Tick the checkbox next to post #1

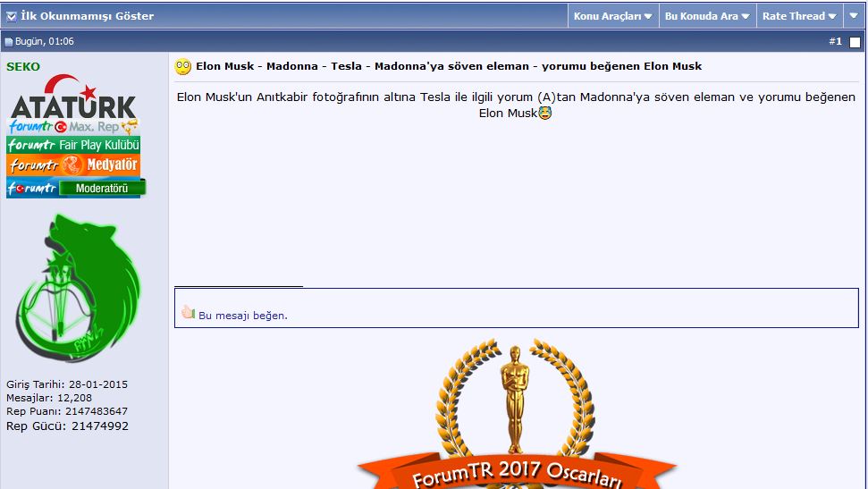coord(855,43)
